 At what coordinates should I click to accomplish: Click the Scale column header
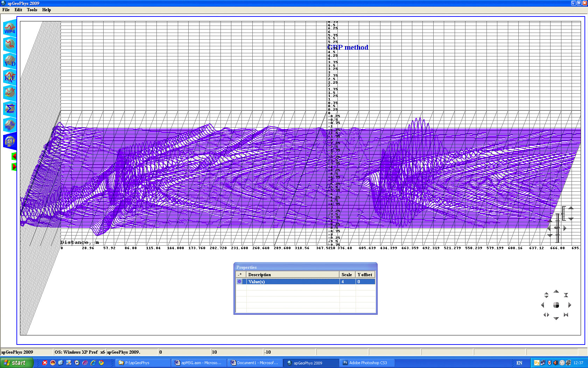(347, 275)
